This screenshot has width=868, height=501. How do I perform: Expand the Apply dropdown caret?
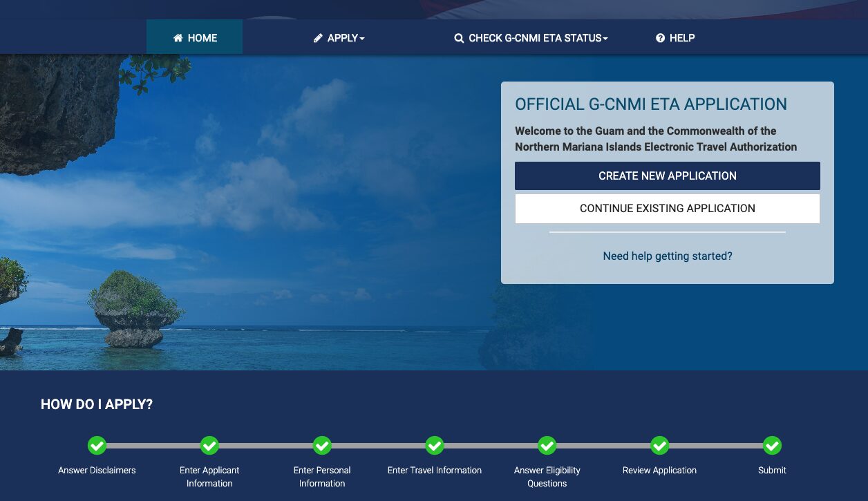(x=362, y=39)
